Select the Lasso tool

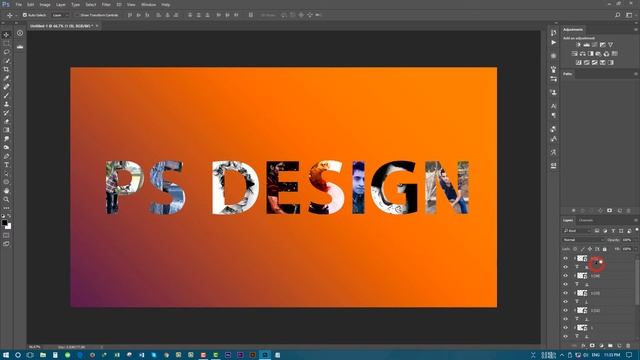pyautogui.click(x=6, y=52)
